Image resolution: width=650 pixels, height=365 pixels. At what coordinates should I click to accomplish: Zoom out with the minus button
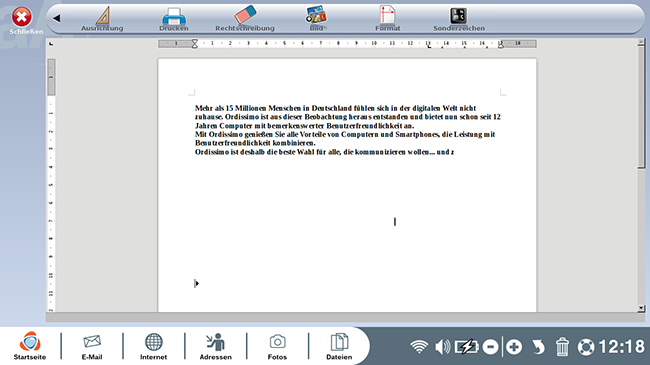click(490, 347)
